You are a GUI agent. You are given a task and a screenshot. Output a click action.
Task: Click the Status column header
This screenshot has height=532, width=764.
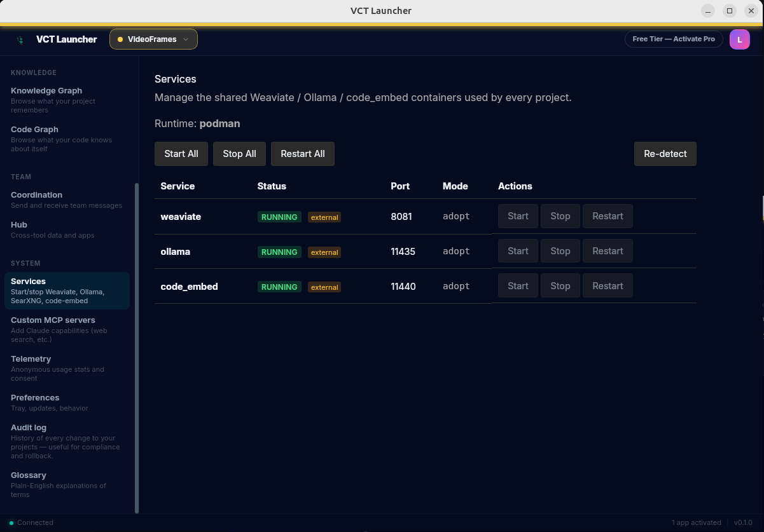tap(272, 186)
